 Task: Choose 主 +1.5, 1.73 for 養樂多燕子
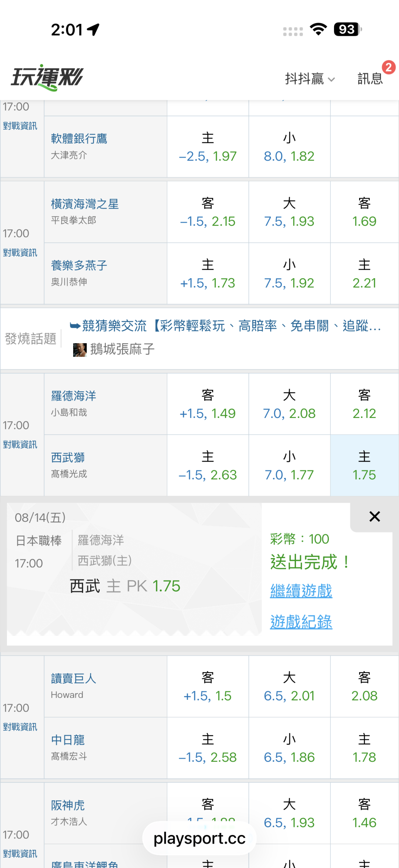[208, 274]
